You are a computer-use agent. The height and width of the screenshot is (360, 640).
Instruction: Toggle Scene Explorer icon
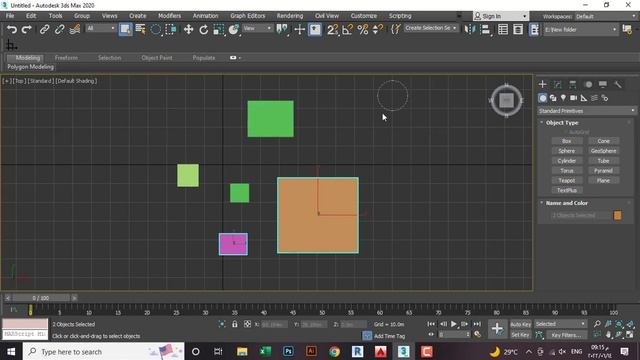click(x=503, y=29)
